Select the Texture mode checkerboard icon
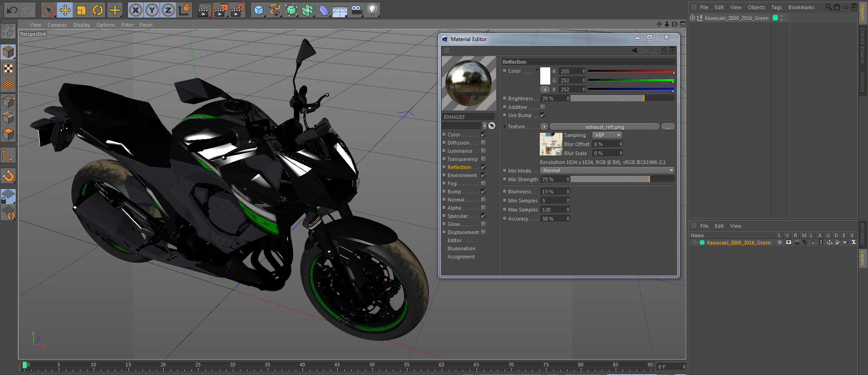This screenshot has width=868, height=375. (8, 68)
